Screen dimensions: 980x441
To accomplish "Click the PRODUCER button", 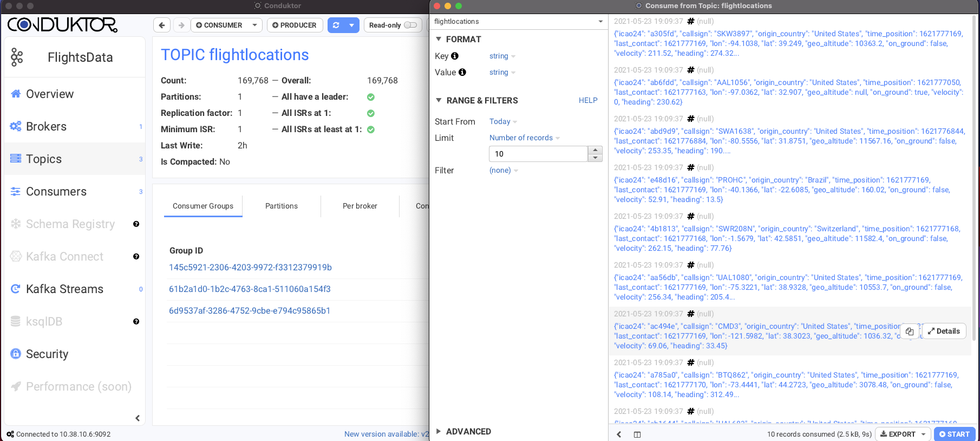I will click(x=295, y=25).
